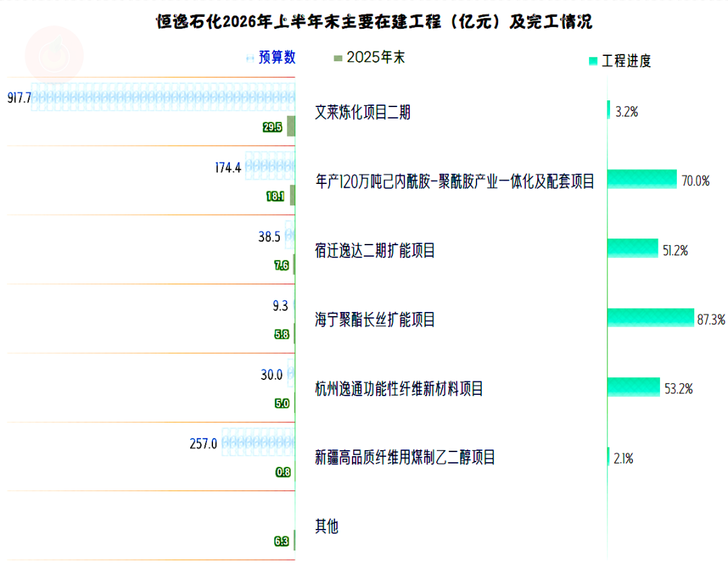
Task: Click the 53.2% progress label
Action: (x=679, y=389)
